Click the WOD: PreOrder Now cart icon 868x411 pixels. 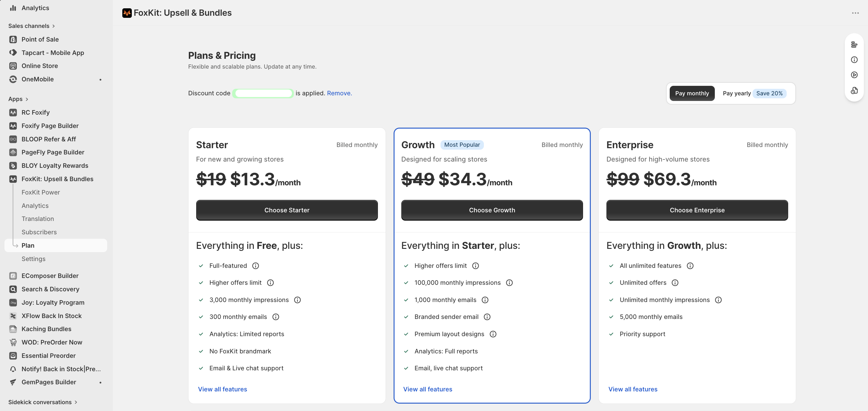[x=13, y=342]
